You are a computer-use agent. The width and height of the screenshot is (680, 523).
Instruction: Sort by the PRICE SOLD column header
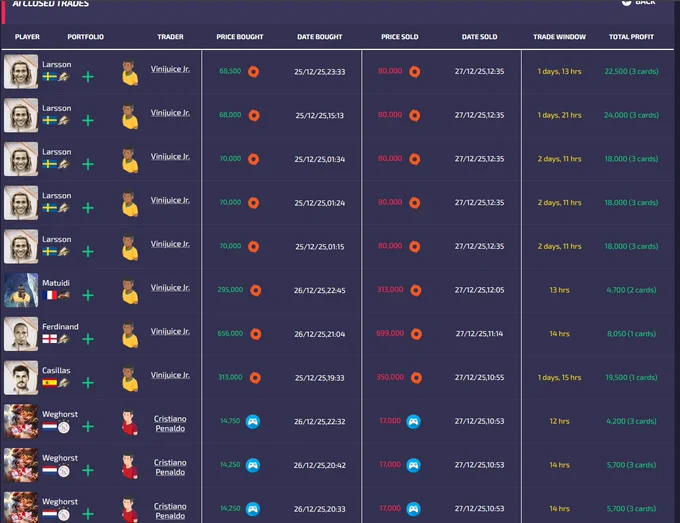[400, 37]
